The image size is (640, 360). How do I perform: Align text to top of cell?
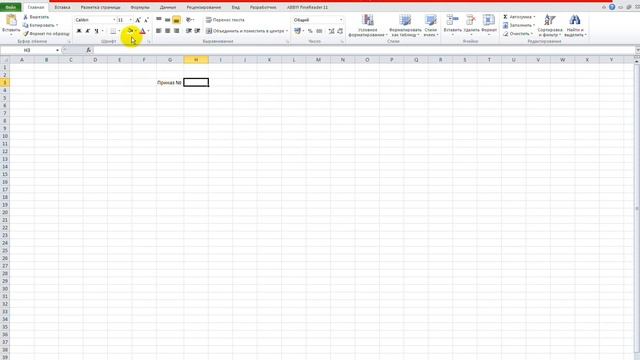(159, 20)
